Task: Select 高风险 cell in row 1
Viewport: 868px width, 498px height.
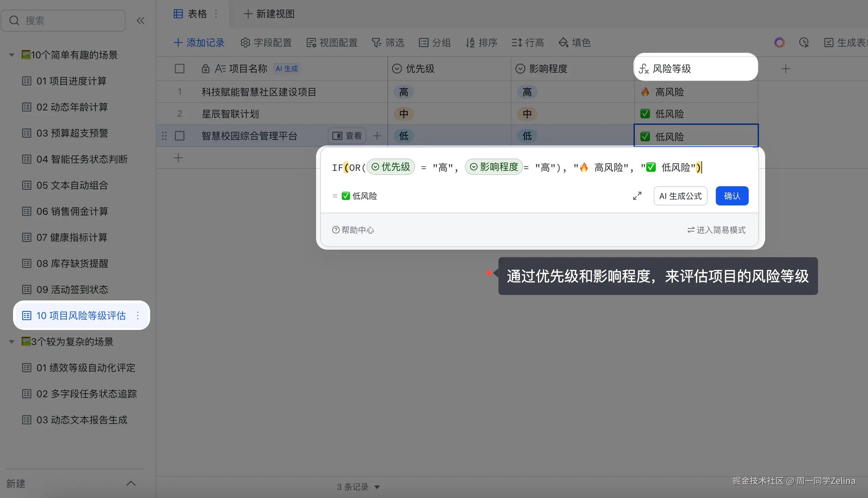Action: [x=696, y=92]
